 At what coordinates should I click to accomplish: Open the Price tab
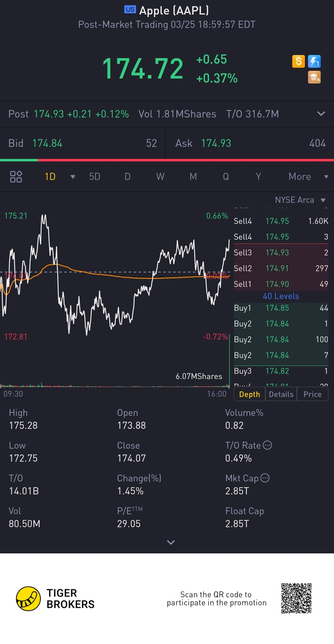pyautogui.click(x=312, y=394)
